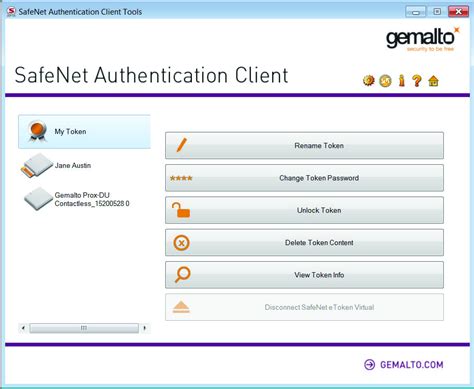Click asterisks icon on Change Token Password
This screenshot has width=474, height=389.
[x=181, y=178]
